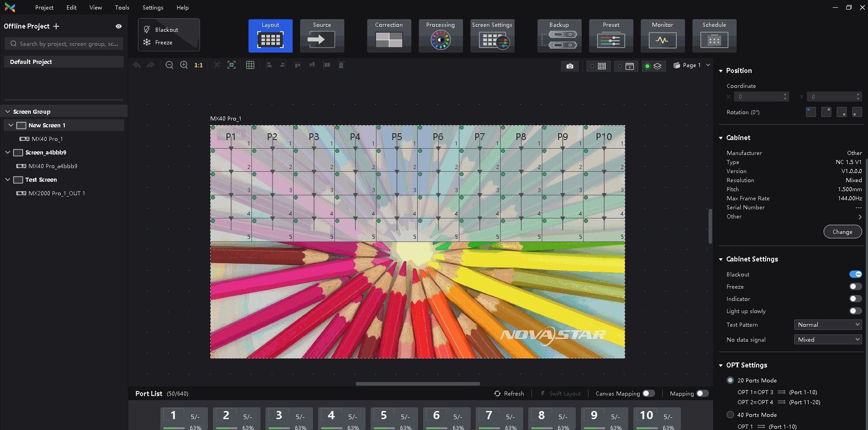This screenshot has width=868, height=430.
Task: Collapse the OPT Settings section
Action: coord(721,365)
